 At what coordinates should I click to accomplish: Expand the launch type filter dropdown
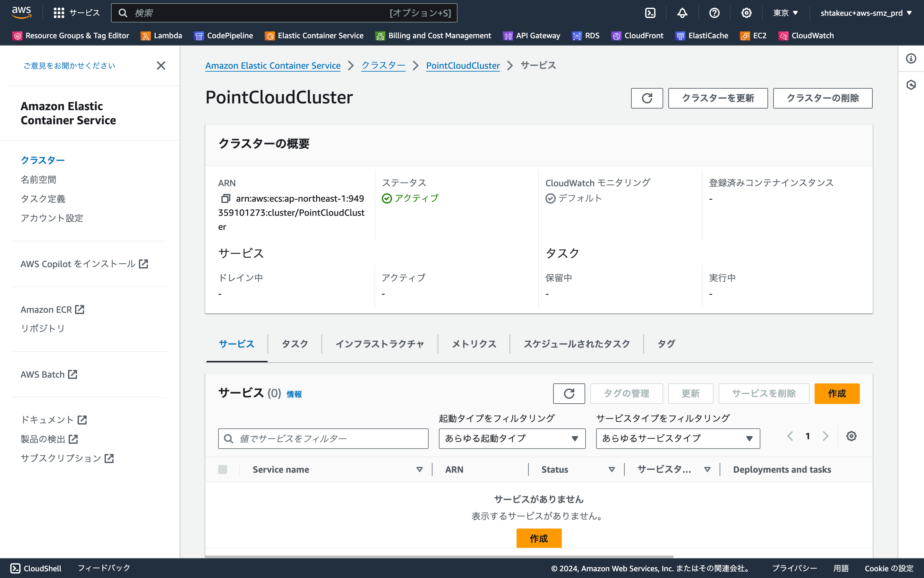(x=512, y=438)
